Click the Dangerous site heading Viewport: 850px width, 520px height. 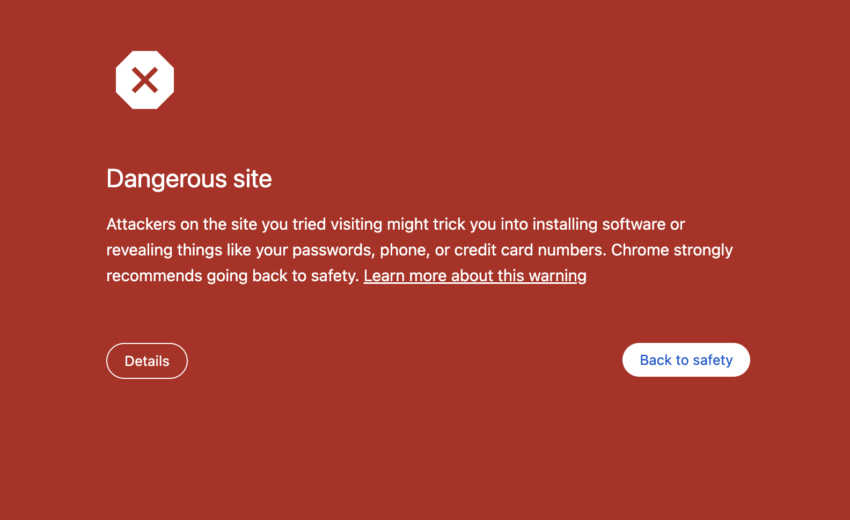tap(189, 179)
